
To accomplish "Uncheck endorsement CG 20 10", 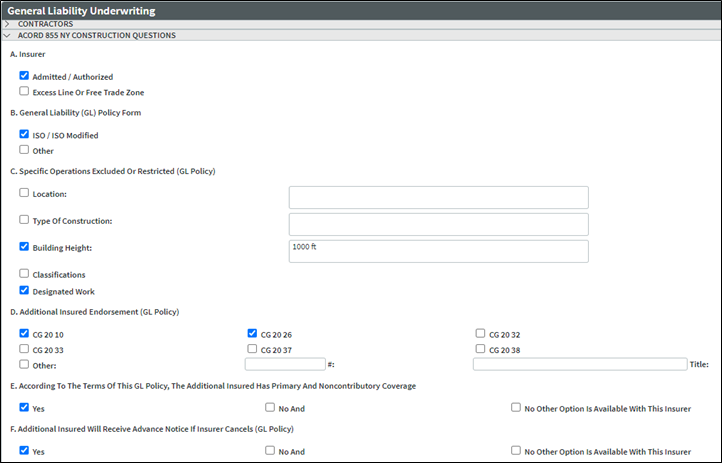I will coord(24,333).
